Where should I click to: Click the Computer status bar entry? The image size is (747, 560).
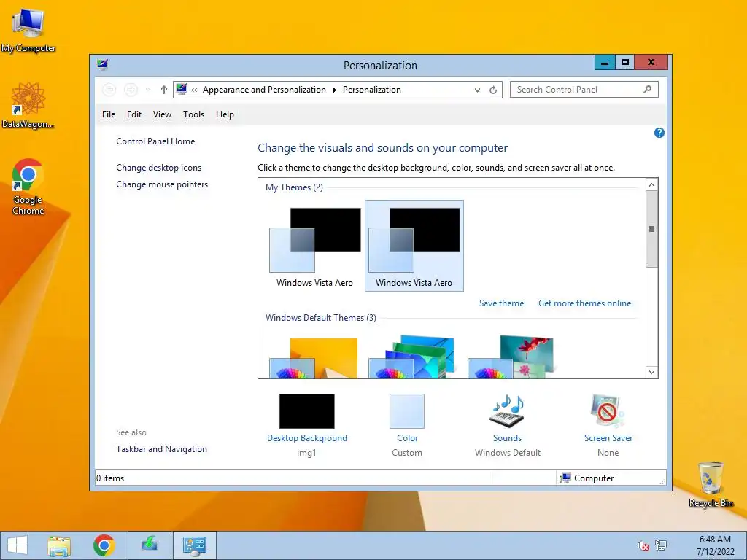coord(587,478)
